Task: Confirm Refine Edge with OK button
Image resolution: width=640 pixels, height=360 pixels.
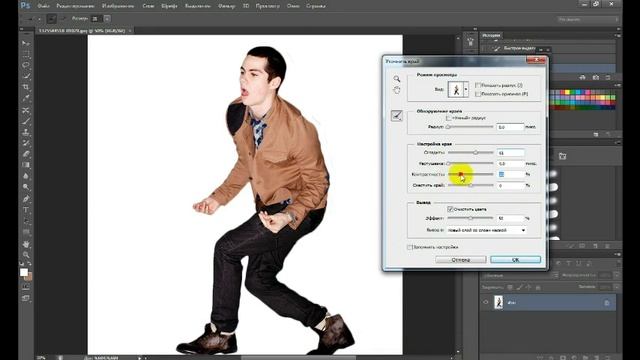Action: coord(516,260)
